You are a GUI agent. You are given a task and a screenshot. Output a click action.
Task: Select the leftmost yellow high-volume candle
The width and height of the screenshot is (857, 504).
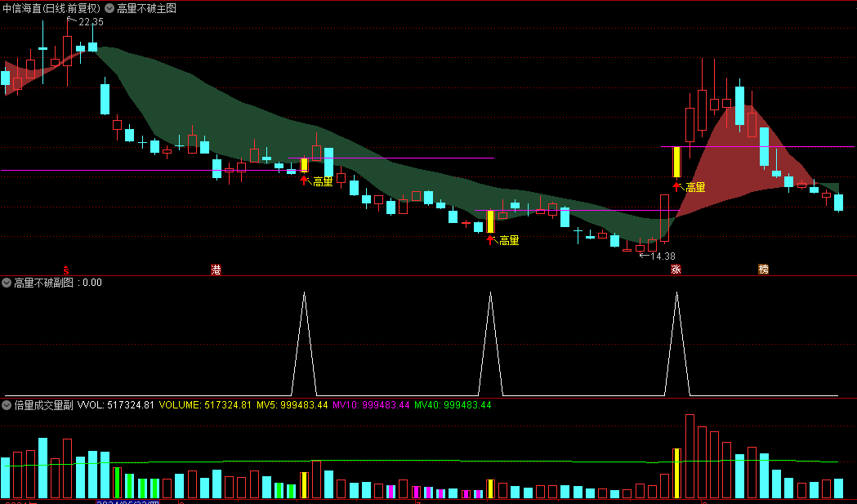(x=305, y=165)
